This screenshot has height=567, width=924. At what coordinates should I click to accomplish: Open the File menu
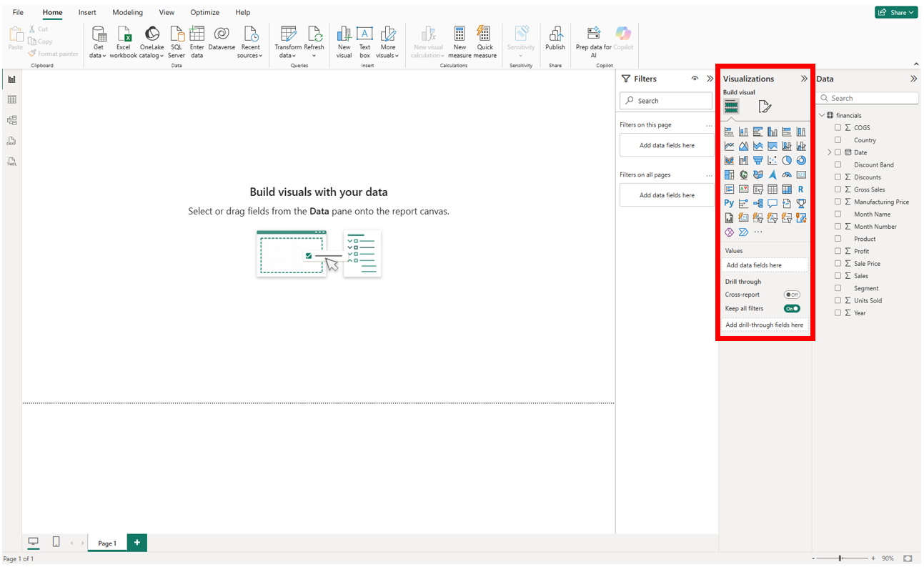(18, 12)
